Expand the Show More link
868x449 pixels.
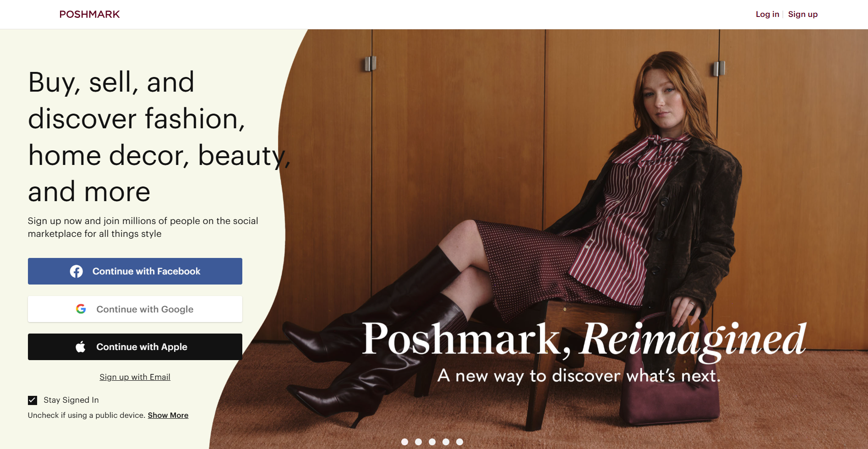[x=168, y=415]
